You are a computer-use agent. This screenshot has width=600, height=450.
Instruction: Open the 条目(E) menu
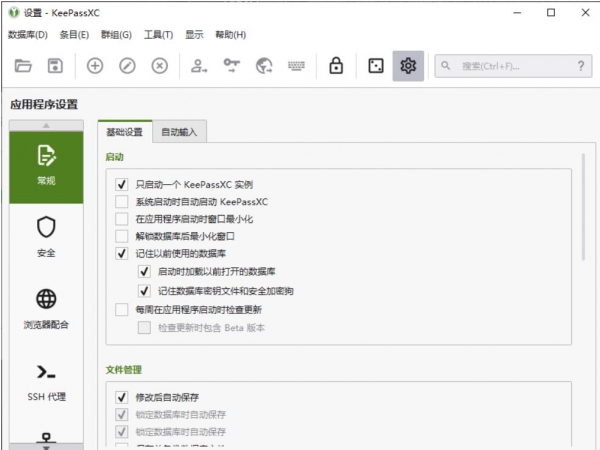tap(74, 35)
